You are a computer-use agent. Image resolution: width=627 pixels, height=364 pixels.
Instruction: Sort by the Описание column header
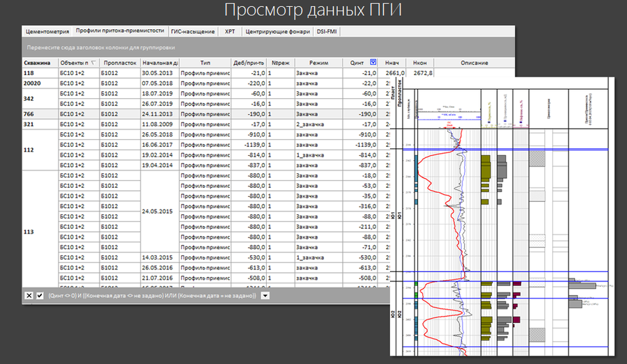[474, 63]
